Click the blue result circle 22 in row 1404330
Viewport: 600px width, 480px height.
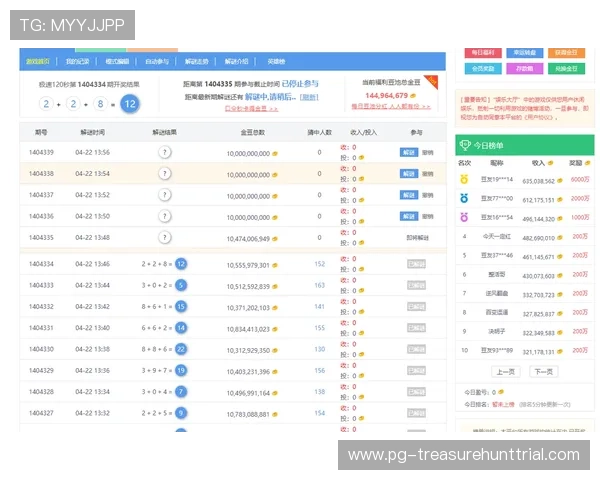pyautogui.click(x=181, y=349)
